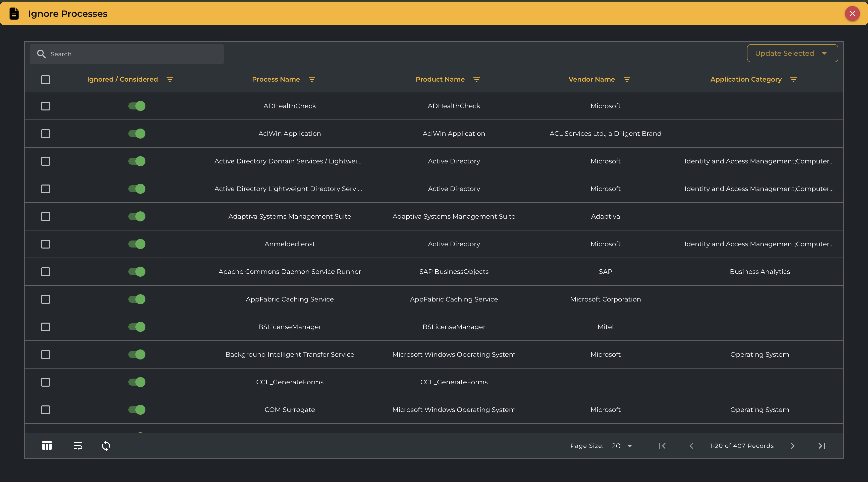Close the Ignore Processes dialog

coord(852,14)
